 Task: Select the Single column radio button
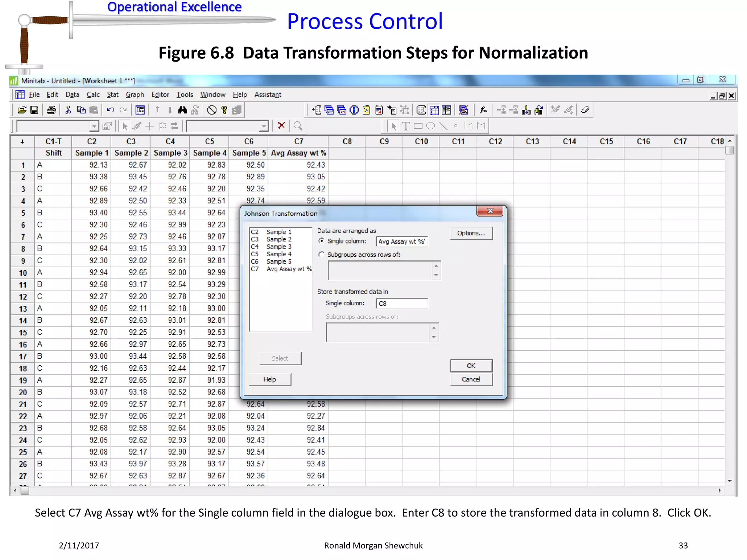coord(321,241)
